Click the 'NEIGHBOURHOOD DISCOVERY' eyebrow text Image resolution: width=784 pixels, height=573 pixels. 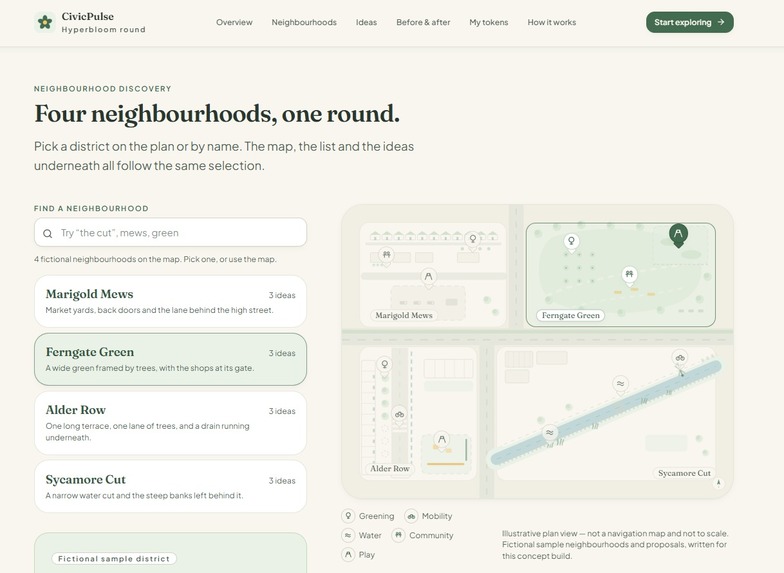(102, 88)
